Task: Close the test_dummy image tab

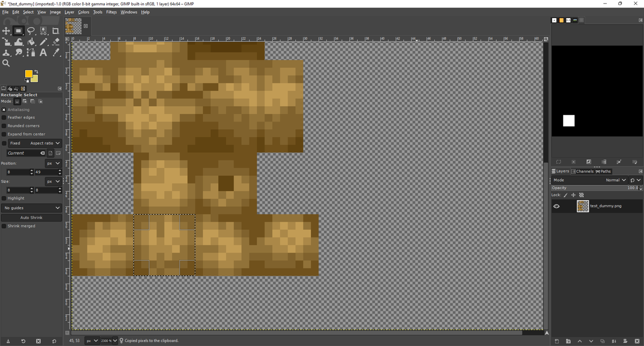Action: 86,26
